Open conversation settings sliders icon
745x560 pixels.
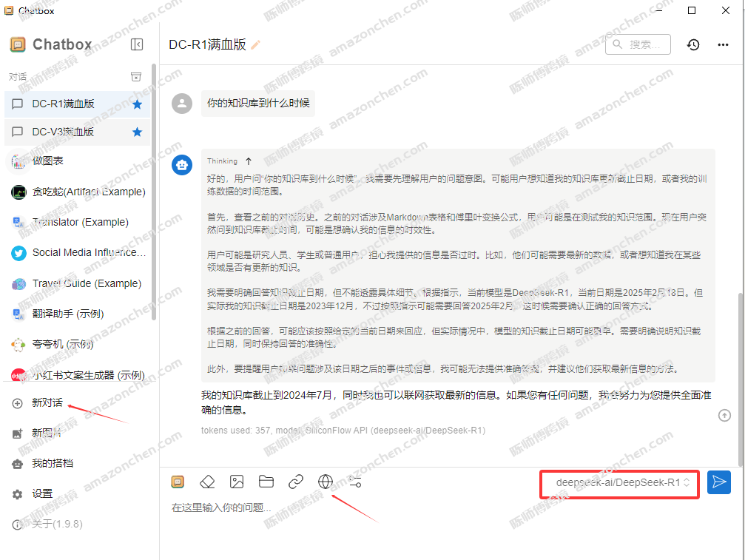click(x=355, y=482)
